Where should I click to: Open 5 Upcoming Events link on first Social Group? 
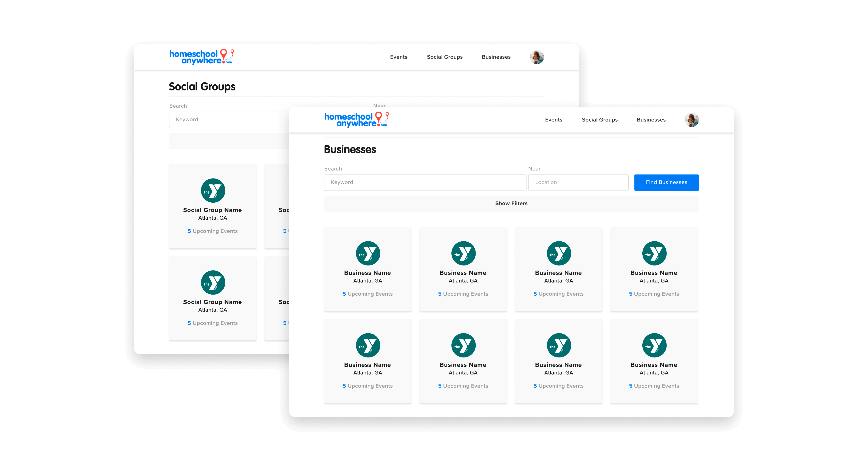click(x=212, y=231)
